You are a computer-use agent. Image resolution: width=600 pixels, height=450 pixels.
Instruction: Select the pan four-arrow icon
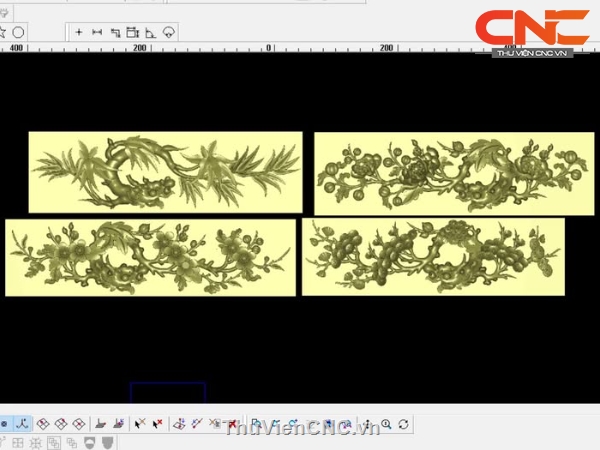click(x=368, y=424)
